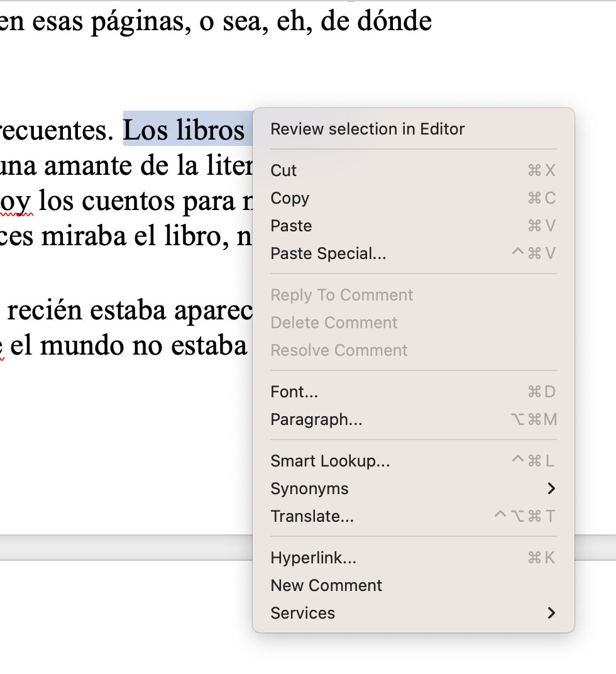
Task: Click the word "amante" in the document
Action: pos(89,167)
